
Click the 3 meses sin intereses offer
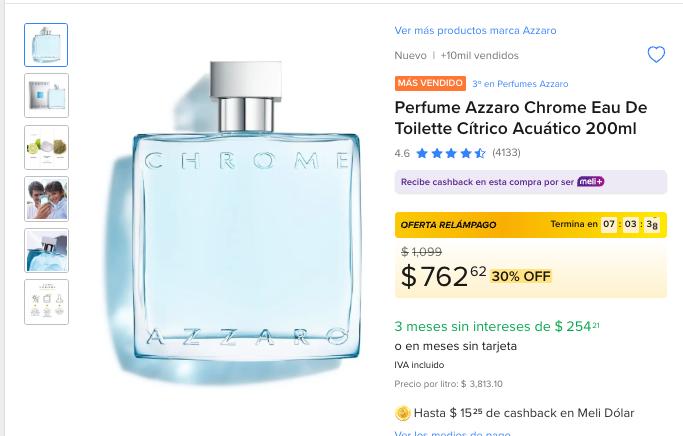[497, 326]
